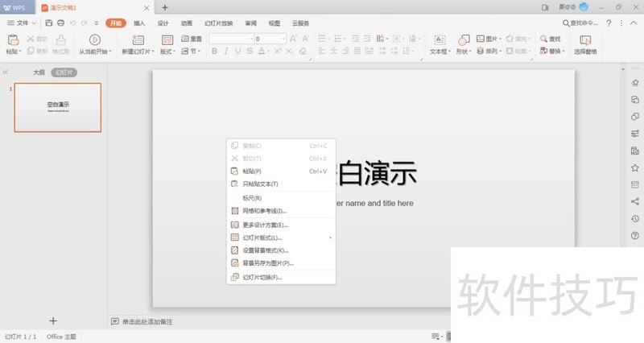Click the Find magnifier icon in ribbon
This screenshot has height=343, width=644.
(x=544, y=38)
